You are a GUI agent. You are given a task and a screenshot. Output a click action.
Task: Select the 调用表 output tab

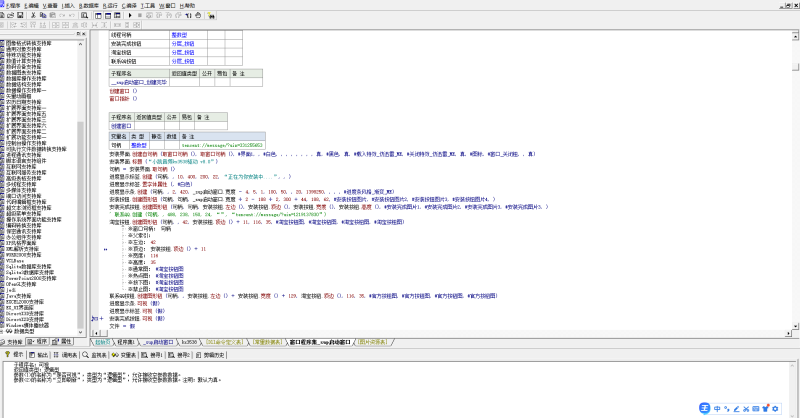(65, 355)
